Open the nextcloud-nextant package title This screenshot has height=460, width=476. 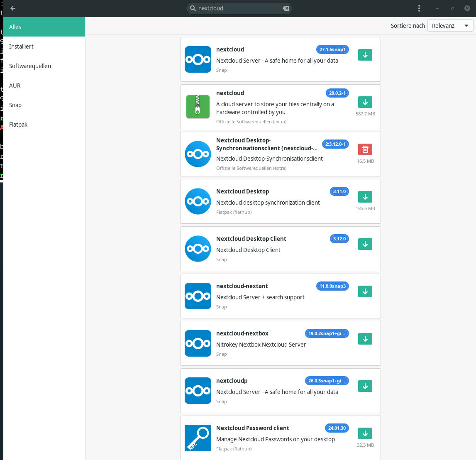point(242,286)
